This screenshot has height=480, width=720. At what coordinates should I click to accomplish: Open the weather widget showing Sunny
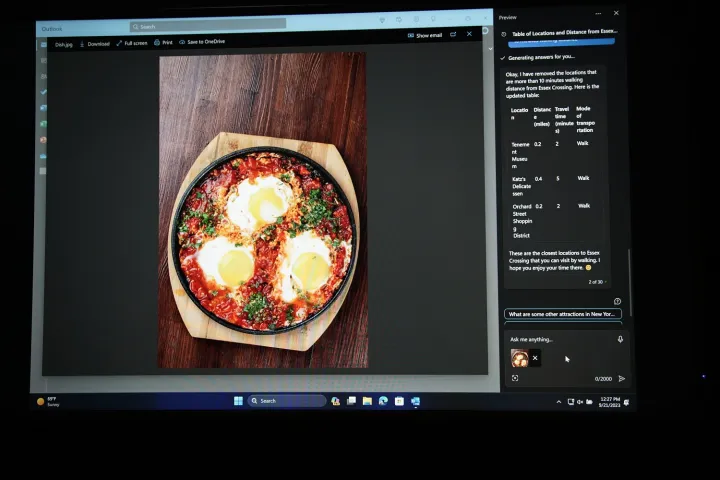click(48, 401)
